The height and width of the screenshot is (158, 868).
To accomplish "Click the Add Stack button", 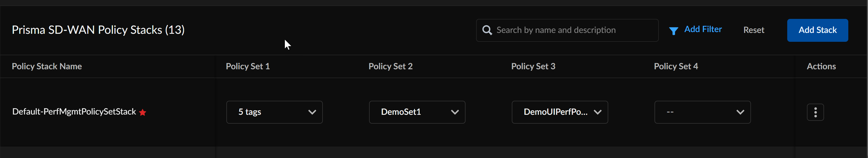I will (x=817, y=30).
